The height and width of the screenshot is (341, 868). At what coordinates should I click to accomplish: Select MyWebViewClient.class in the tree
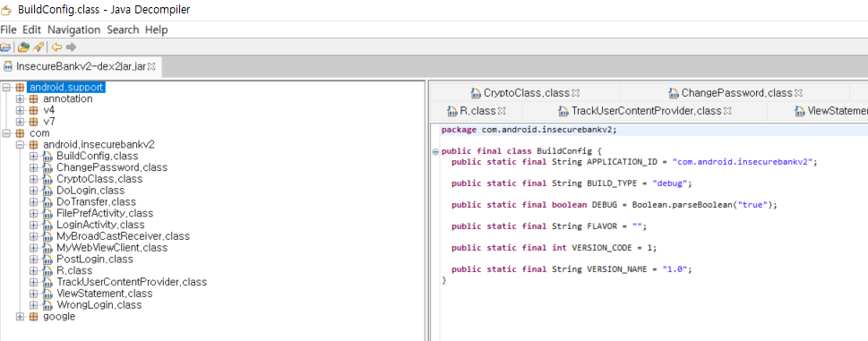[x=112, y=248]
